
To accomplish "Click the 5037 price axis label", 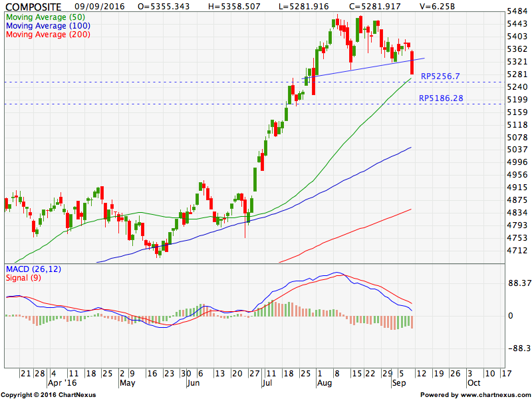I will click(517, 150).
